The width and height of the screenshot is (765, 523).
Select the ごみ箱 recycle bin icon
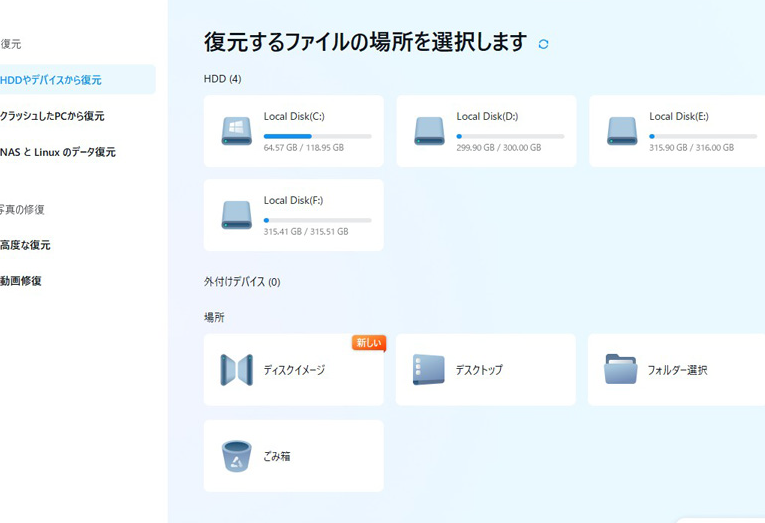point(237,456)
